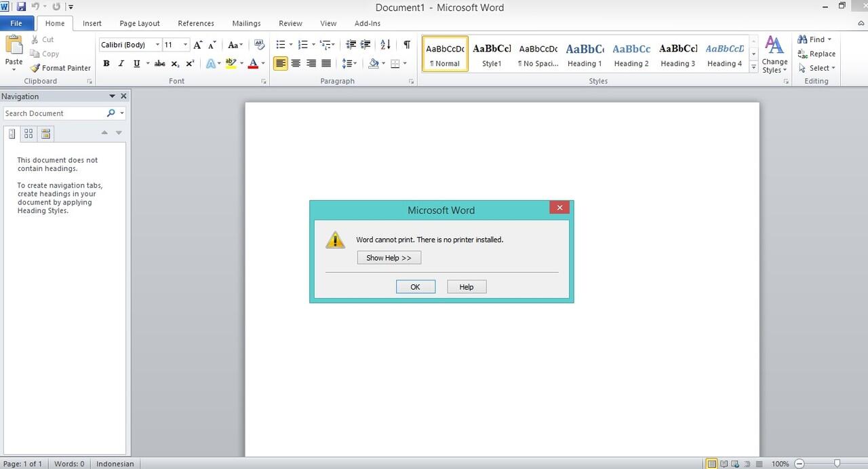This screenshot has height=469, width=868.
Task: Expand the Styles gallery More arrow
Action: 753,67
